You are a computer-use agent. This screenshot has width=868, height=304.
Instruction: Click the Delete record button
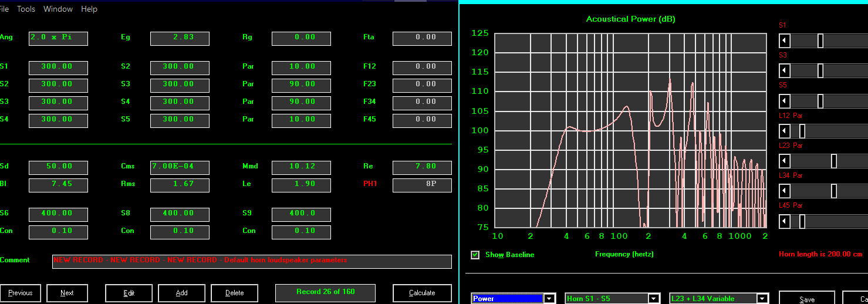235,293
